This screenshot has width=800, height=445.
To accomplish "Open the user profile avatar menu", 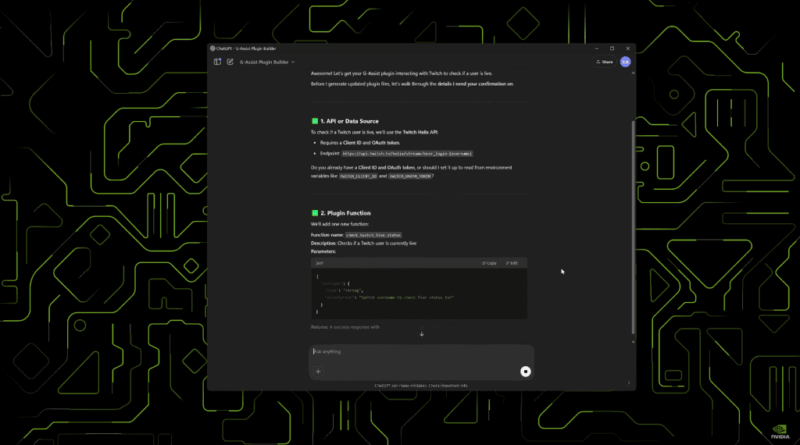I will pos(625,62).
